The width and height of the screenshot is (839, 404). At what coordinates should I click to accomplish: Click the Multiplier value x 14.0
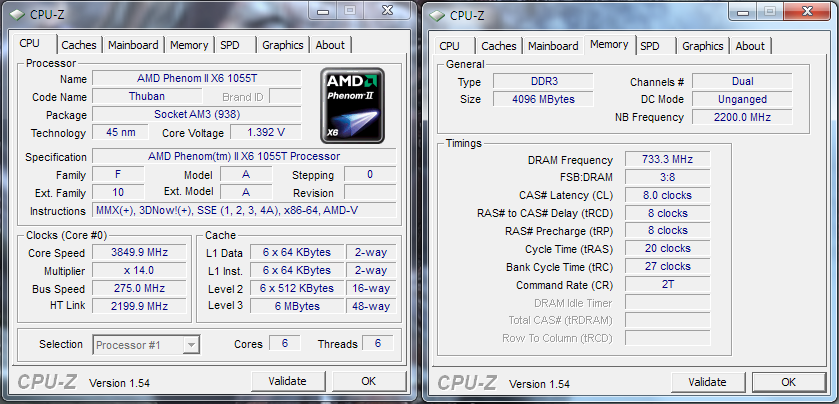(x=140, y=270)
